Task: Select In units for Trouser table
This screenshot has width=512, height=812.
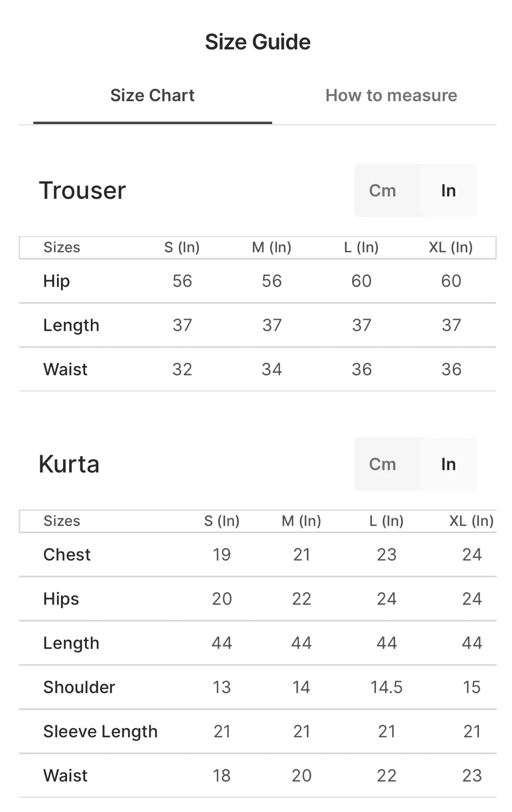Action: tap(449, 191)
